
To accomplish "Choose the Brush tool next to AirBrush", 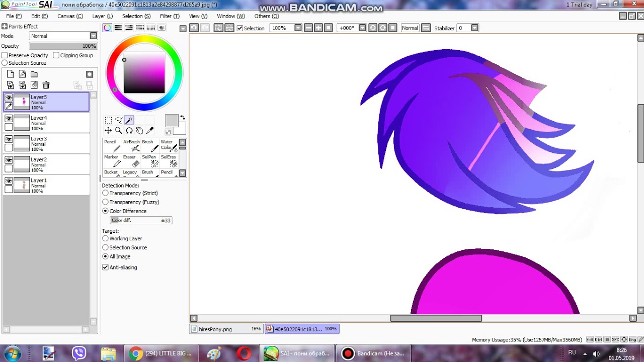I will tap(150, 145).
